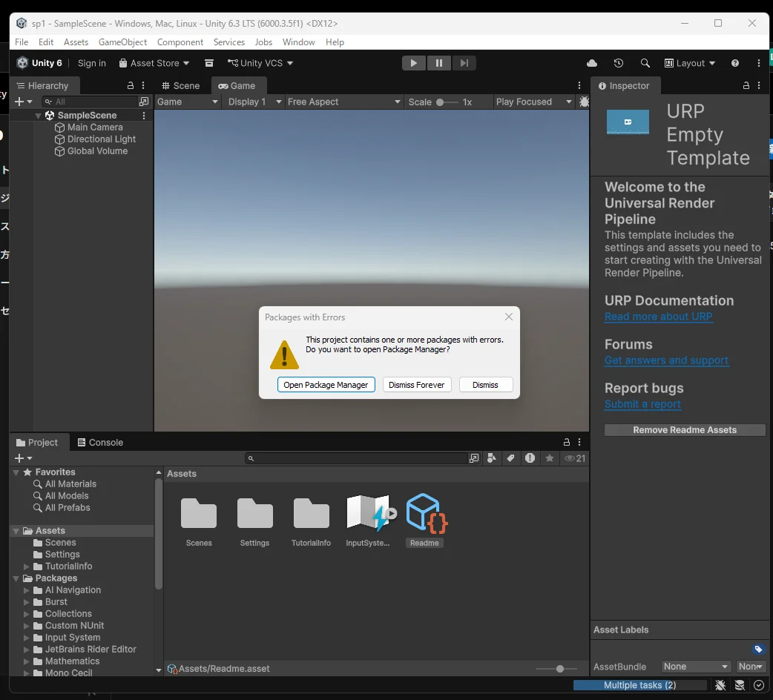The image size is (773, 700).
Task: Toggle the Inspector panel lock icon
Action: [746, 86]
